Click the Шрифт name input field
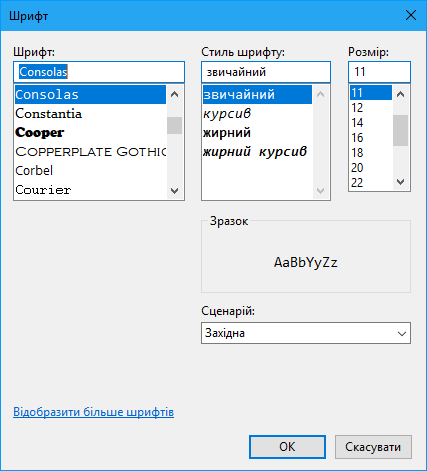The width and height of the screenshot is (427, 471). point(99,72)
